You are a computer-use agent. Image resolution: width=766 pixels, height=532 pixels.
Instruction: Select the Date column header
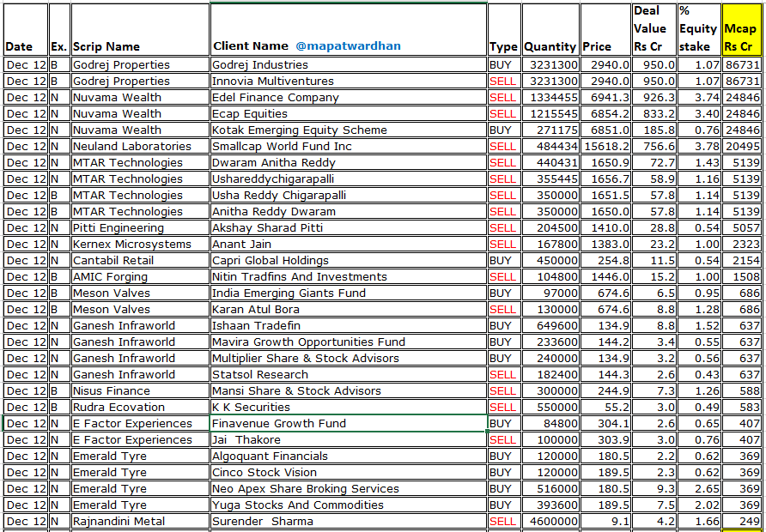tap(27, 29)
